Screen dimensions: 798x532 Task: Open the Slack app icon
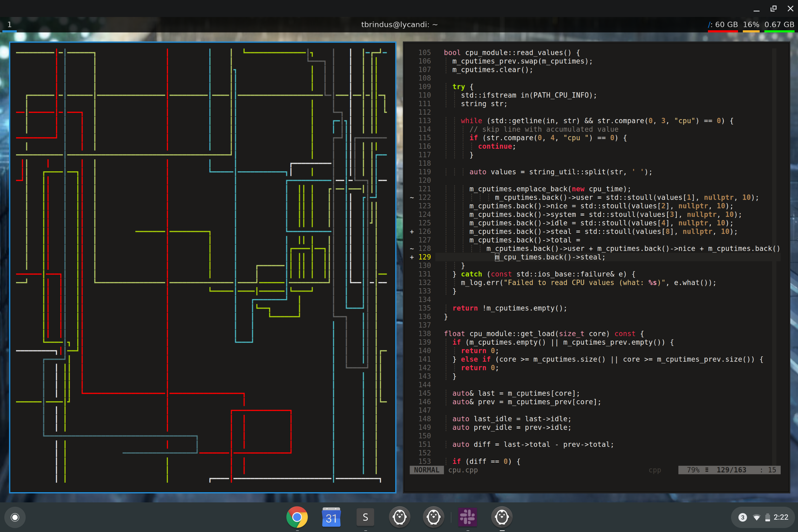click(468, 517)
